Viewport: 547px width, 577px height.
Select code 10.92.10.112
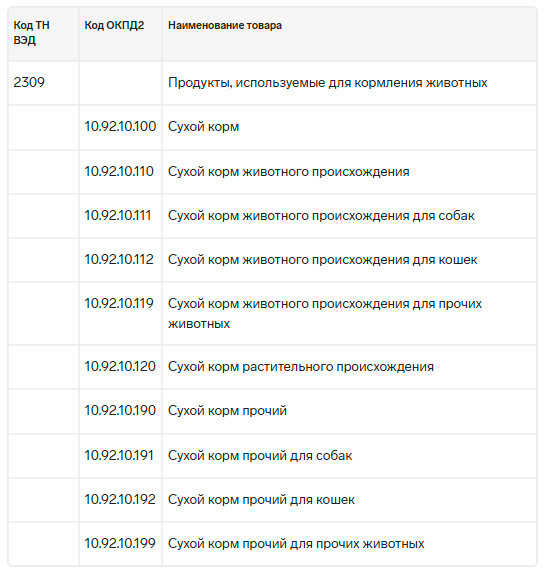pos(119,260)
